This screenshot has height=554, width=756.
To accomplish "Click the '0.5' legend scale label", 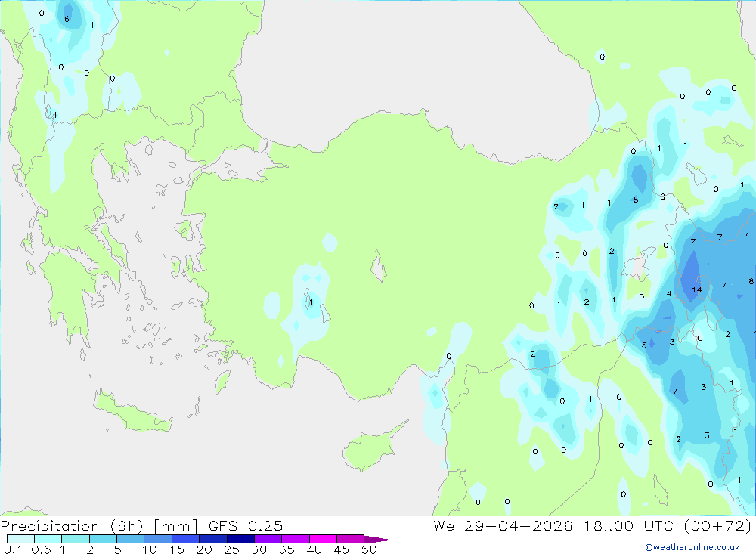I will click(41, 549).
